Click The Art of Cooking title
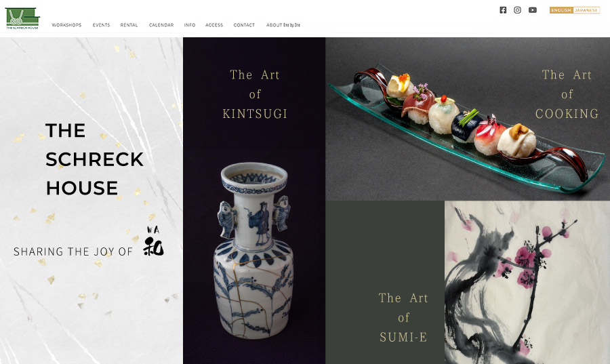 coord(567,94)
